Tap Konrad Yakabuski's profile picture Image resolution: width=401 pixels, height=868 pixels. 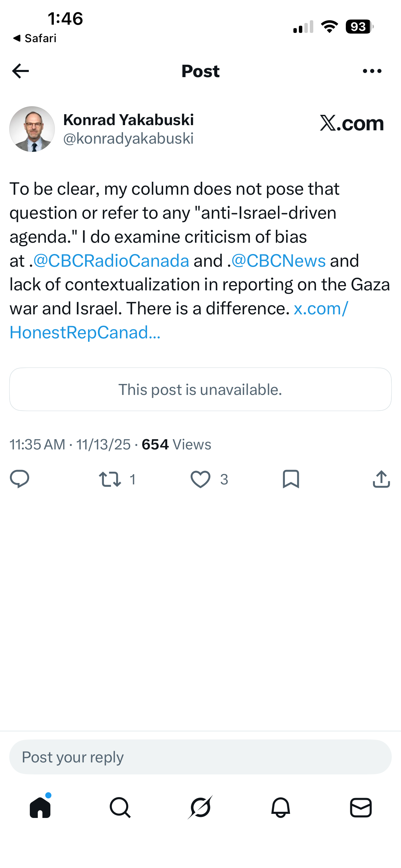coord(32,129)
